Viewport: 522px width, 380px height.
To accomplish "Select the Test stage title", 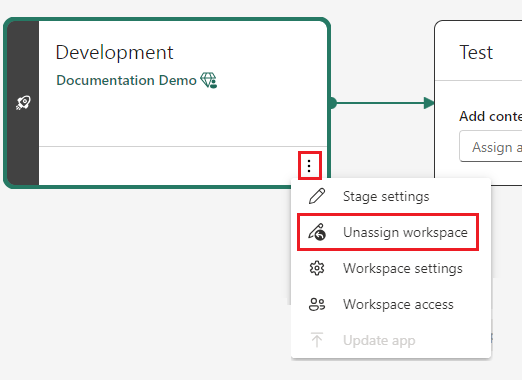I will 476,52.
